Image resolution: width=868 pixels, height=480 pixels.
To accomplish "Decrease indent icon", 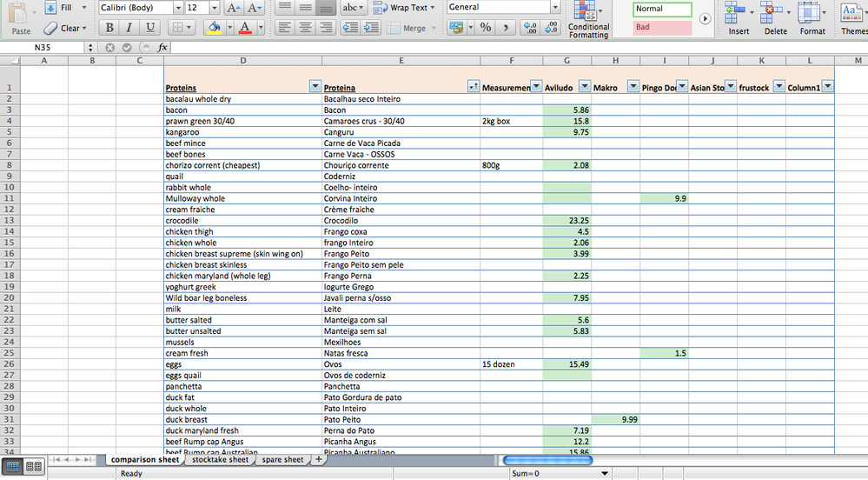I will pos(350,27).
